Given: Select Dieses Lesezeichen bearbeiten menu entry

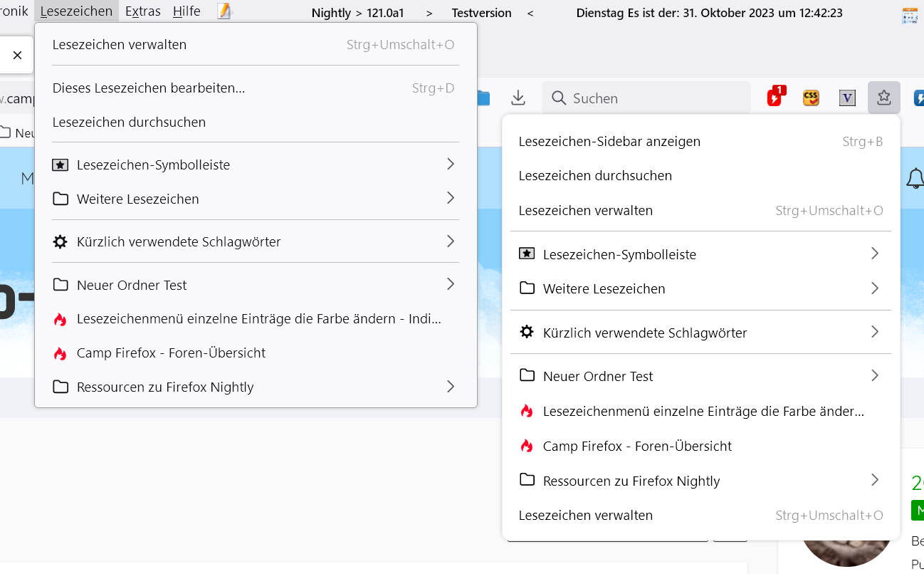Looking at the screenshot, I should click(x=149, y=88).
